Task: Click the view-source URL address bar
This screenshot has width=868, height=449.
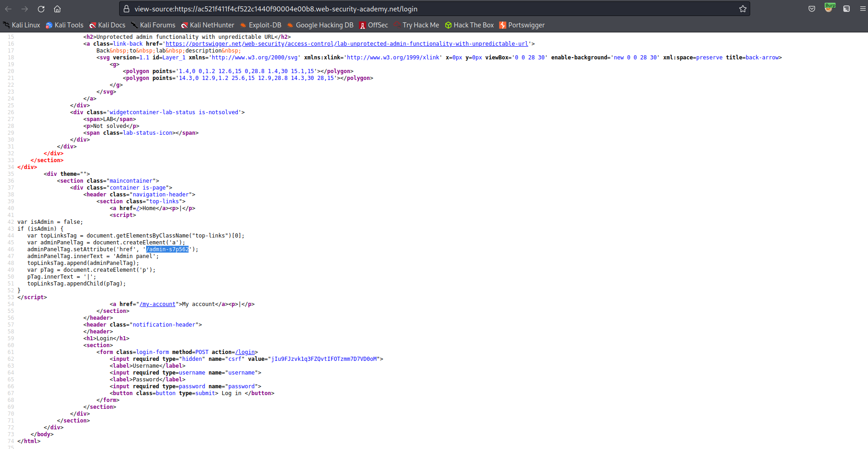Action: tap(434, 9)
